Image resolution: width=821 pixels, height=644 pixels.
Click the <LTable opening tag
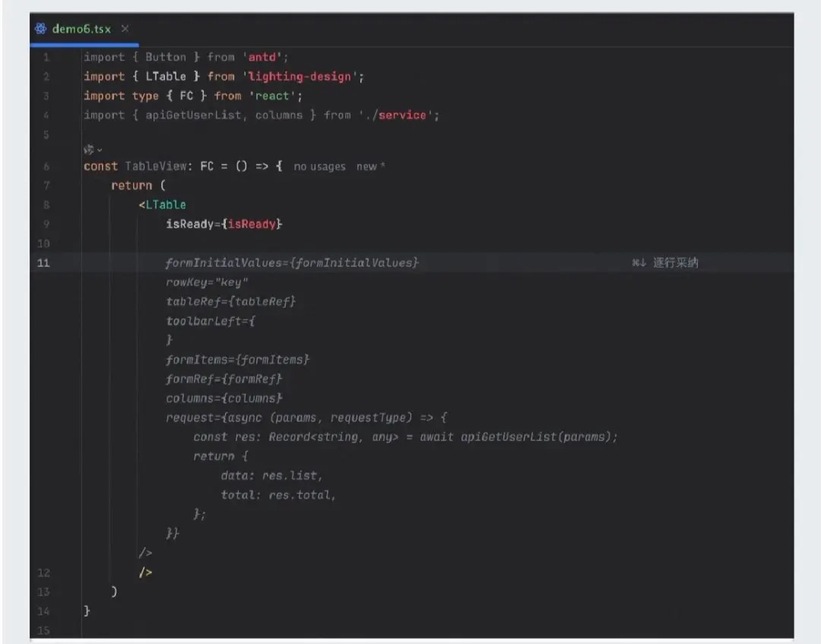click(x=163, y=205)
